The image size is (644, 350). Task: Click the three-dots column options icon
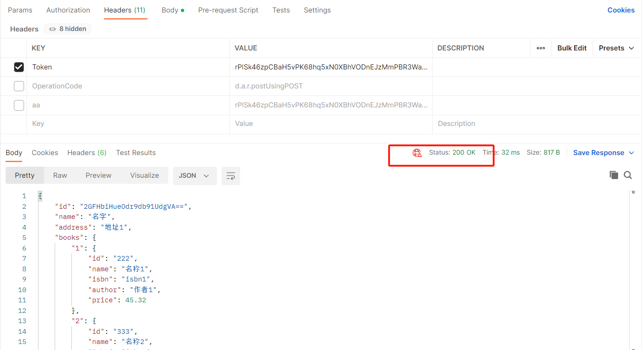coord(540,48)
